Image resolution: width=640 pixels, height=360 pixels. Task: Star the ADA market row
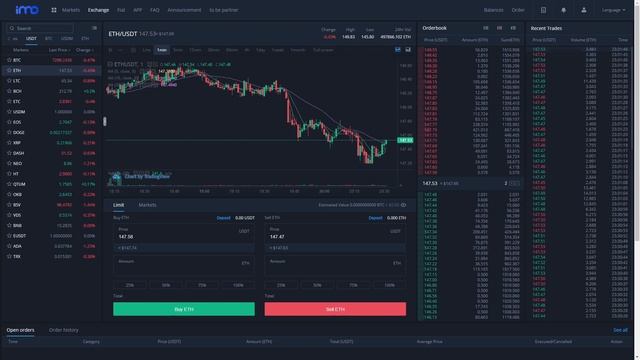(x=9, y=246)
